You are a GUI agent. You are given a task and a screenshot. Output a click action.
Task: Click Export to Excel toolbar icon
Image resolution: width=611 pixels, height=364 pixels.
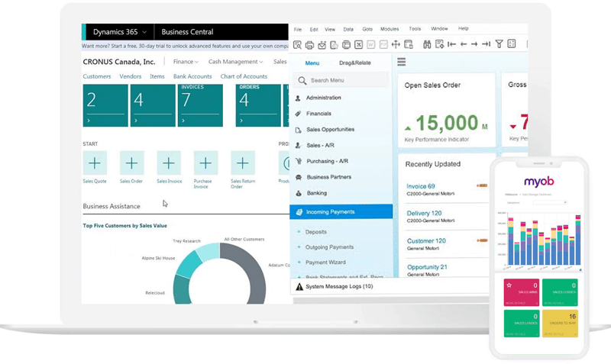[x=358, y=44]
